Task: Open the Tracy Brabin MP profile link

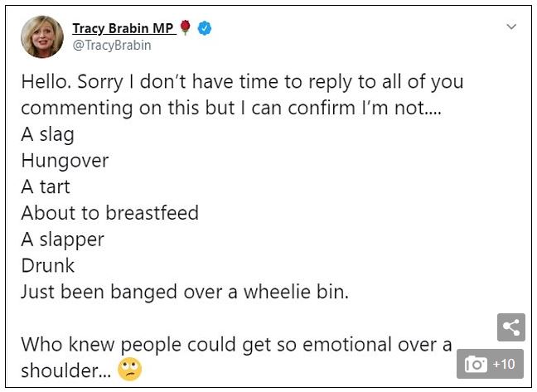Action: 123,28
